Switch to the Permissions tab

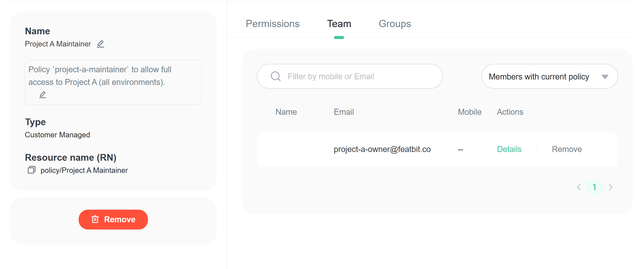(x=272, y=24)
